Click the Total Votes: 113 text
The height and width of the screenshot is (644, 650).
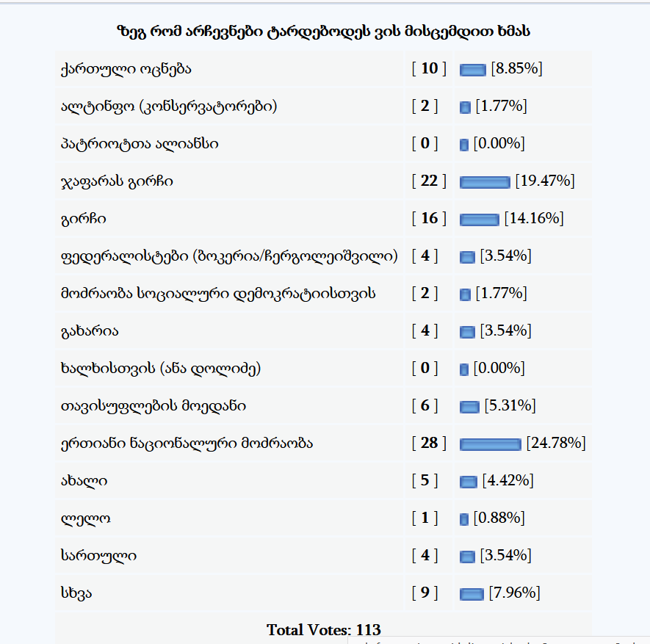(x=324, y=630)
